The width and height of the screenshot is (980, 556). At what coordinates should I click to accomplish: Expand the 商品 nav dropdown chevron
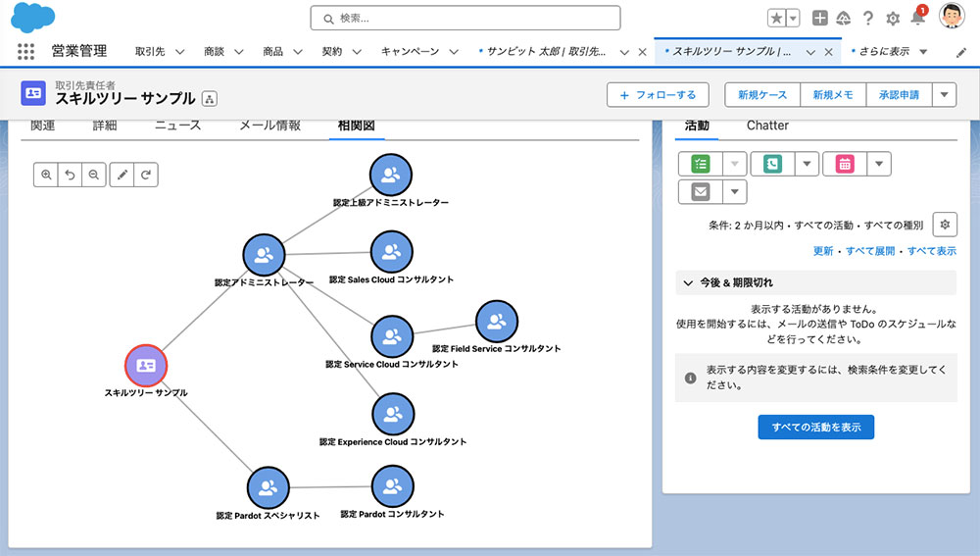(298, 52)
